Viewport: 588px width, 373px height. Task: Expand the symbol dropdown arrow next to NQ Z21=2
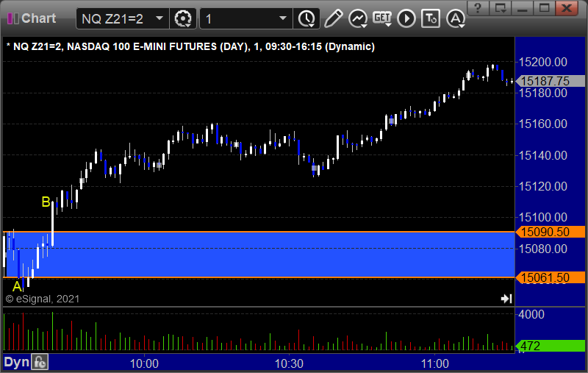tap(159, 18)
